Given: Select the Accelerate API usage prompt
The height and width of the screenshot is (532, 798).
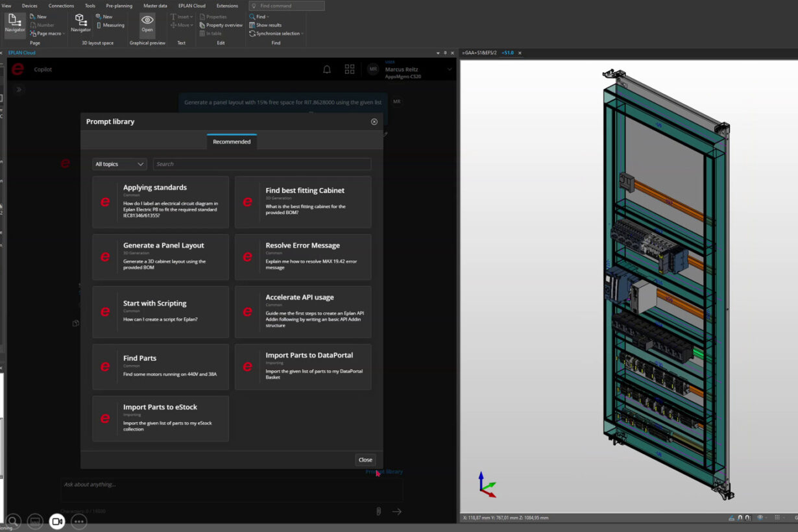Looking at the screenshot, I should 303,312.
